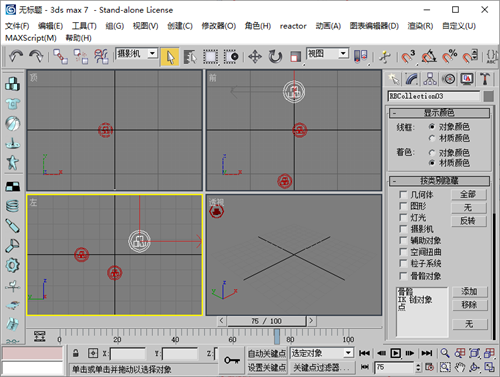Click the reactor rigid body collection icon
Screen dimensions: 500x377
click(x=13, y=84)
